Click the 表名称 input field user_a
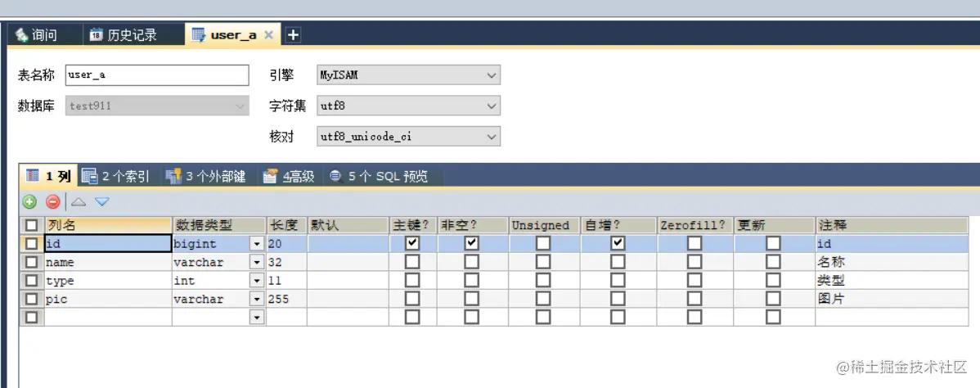 click(x=157, y=75)
